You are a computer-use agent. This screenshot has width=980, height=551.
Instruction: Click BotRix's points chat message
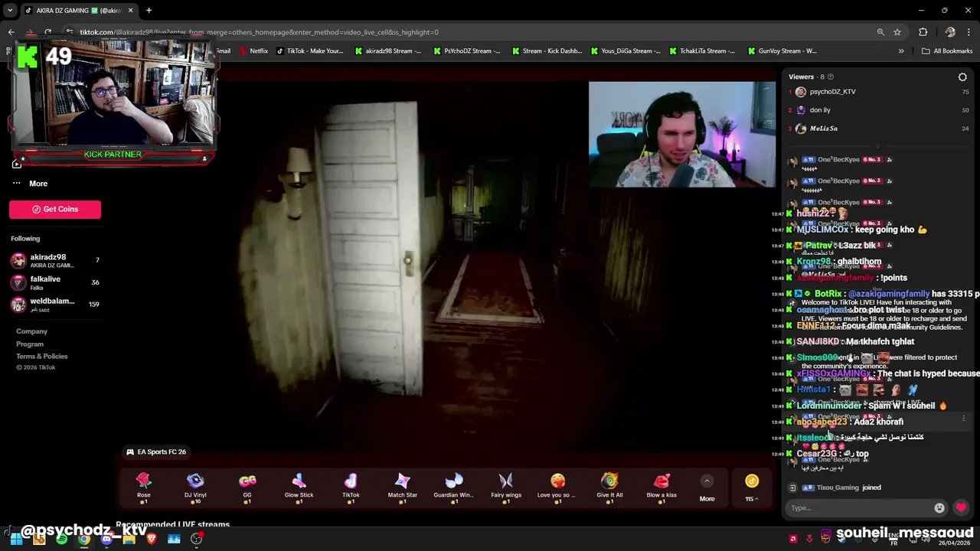point(888,294)
